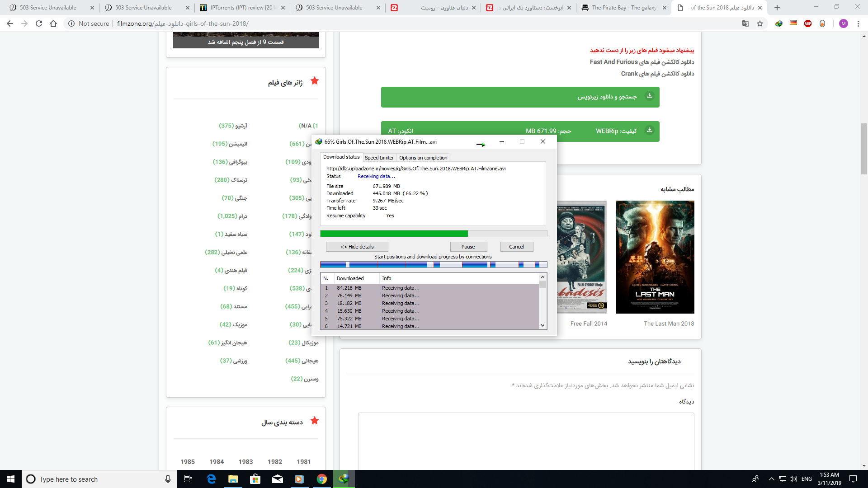The height and width of the screenshot is (488, 868).
Task: Open the Free Fall 2014 link
Action: [x=589, y=324]
